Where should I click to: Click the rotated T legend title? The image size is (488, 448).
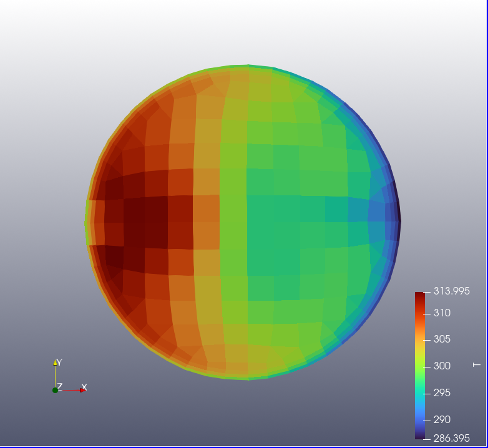[477, 365]
